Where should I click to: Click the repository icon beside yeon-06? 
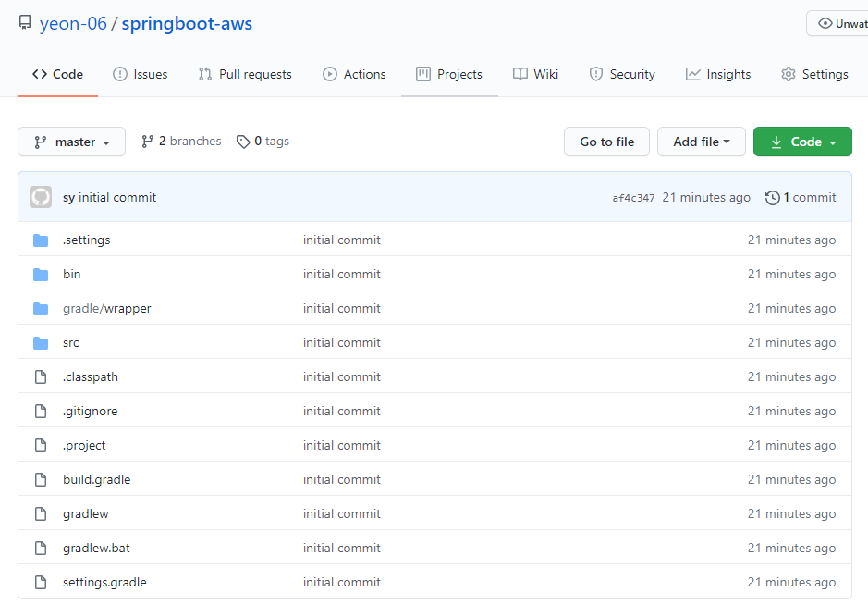(25, 23)
